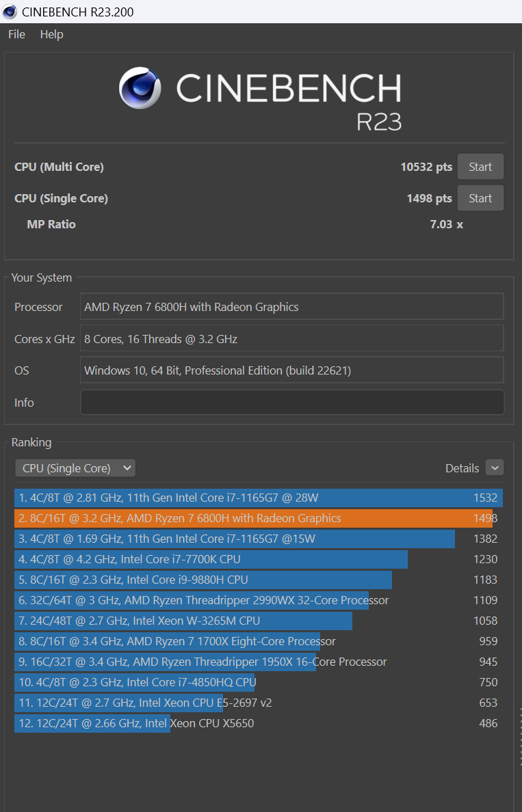The width and height of the screenshot is (522, 812).
Task: Start the CPU Multi Core benchmark
Action: click(480, 167)
